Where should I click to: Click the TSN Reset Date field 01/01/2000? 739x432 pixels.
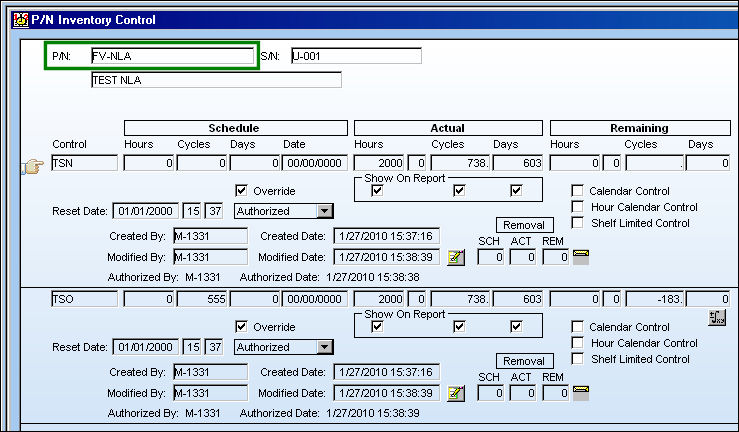(x=146, y=211)
